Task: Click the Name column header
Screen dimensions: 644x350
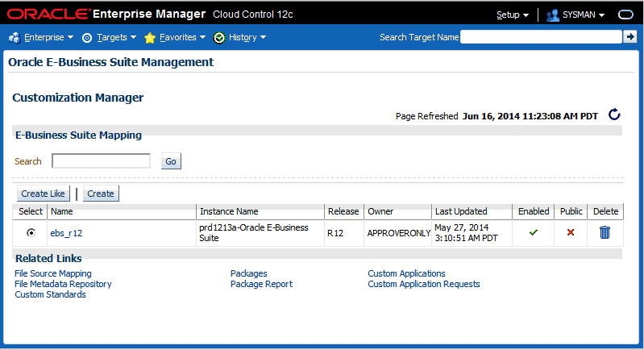Action: pos(122,211)
